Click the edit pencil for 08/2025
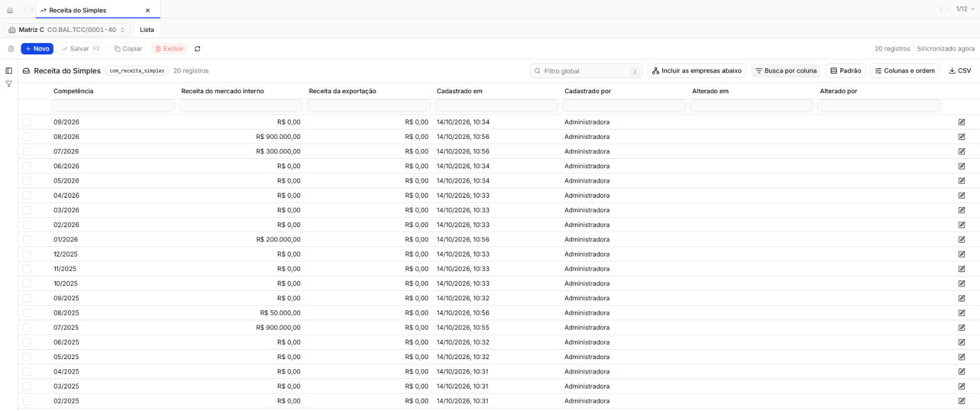 (961, 313)
